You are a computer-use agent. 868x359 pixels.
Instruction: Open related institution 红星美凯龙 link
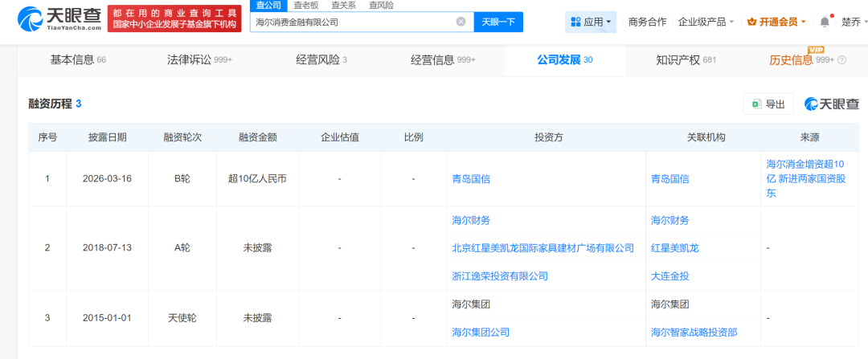coord(675,248)
